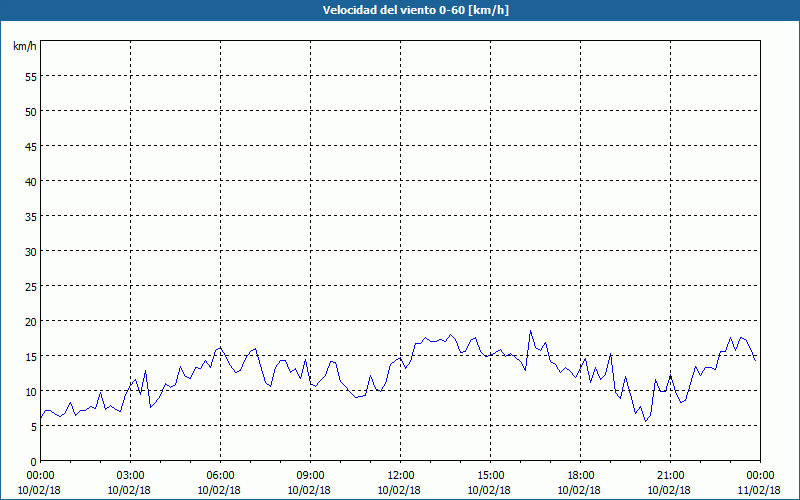The image size is (800, 500).
Task: Click the 10/02/18 date under 03:00
Action: click(x=129, y=490)
